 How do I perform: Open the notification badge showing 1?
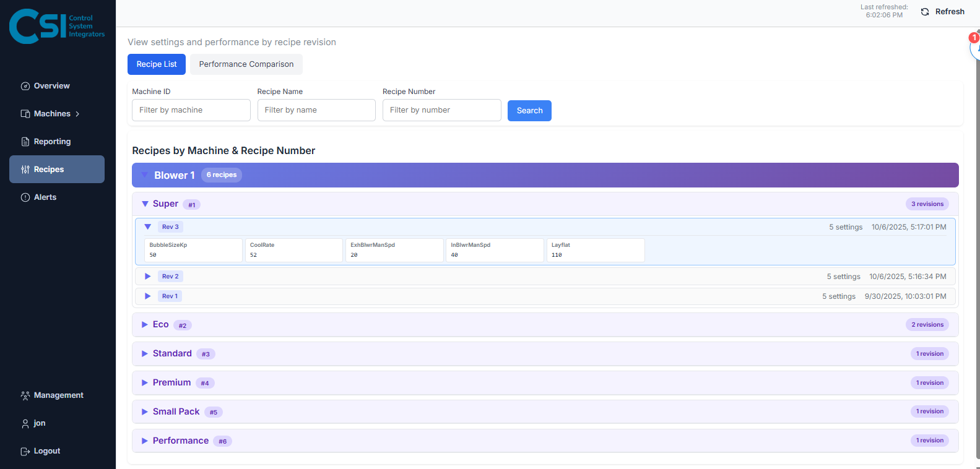tap(974, 38)
